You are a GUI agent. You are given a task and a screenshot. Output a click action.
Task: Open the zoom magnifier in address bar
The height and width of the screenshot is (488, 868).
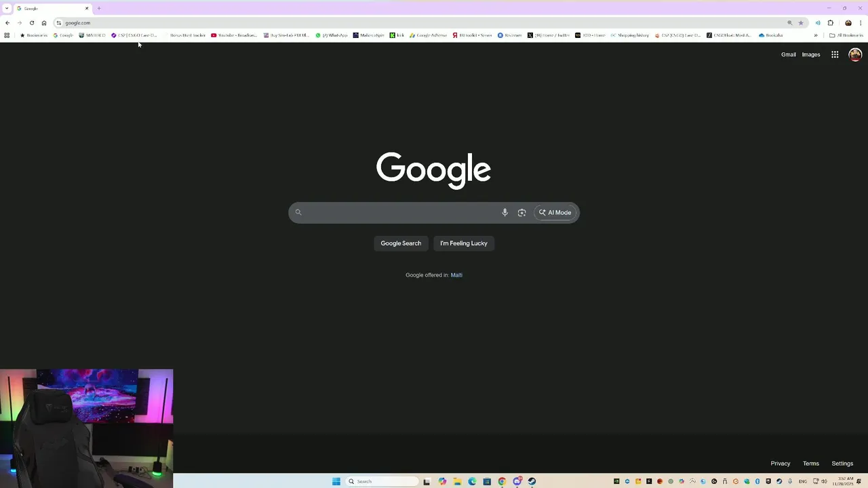tap(789, 22)
